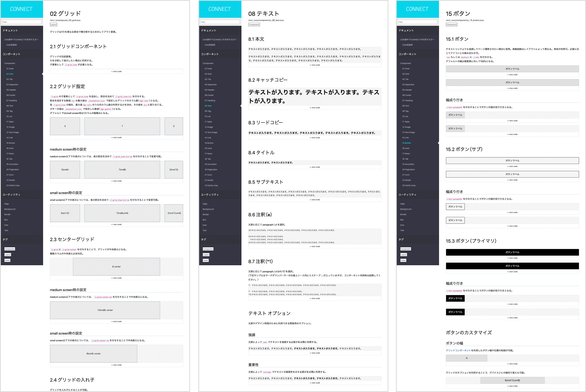586x392 pixels.
Task: Expand view code under 8.1 本文
Action: click(x=315, y=65)
